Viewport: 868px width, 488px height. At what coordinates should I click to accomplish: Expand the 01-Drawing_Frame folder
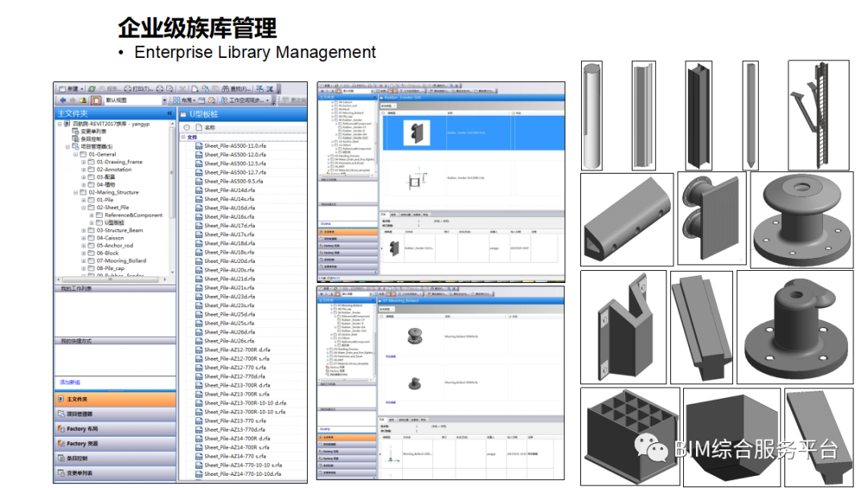(x=84, y=162)
